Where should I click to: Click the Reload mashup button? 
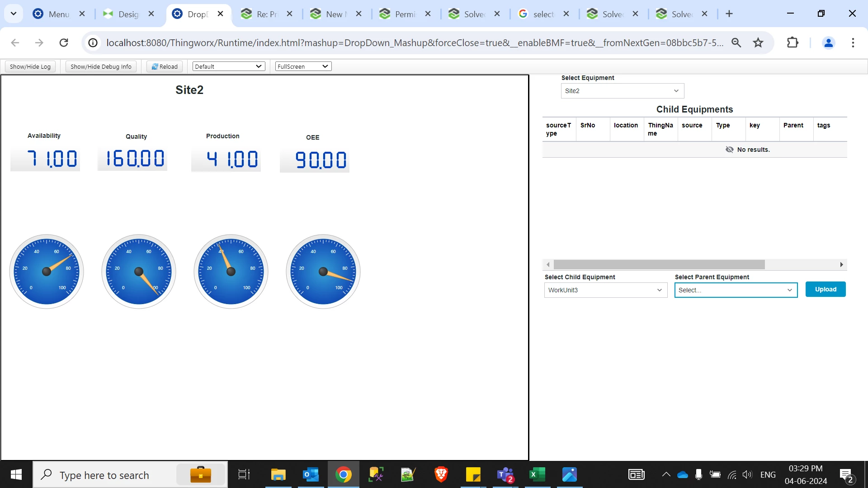click(x=165, y=66)
